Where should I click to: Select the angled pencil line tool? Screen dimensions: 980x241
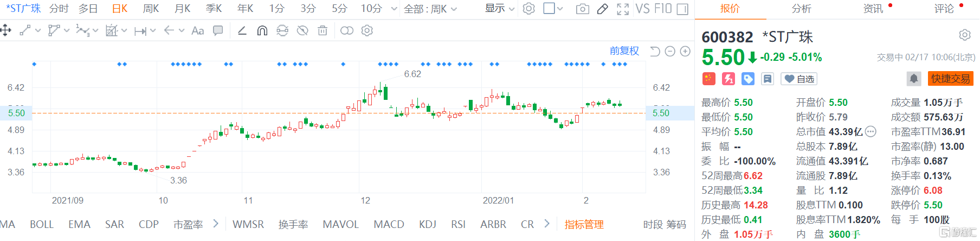[242, 30]
